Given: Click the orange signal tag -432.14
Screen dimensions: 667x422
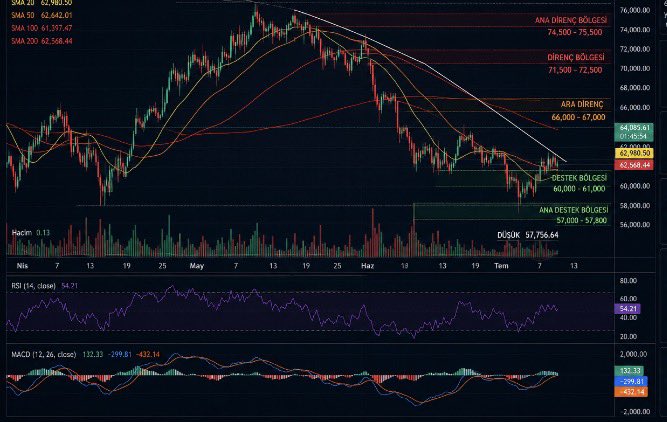Looking at the screenshot, I should tap(631, 392).
